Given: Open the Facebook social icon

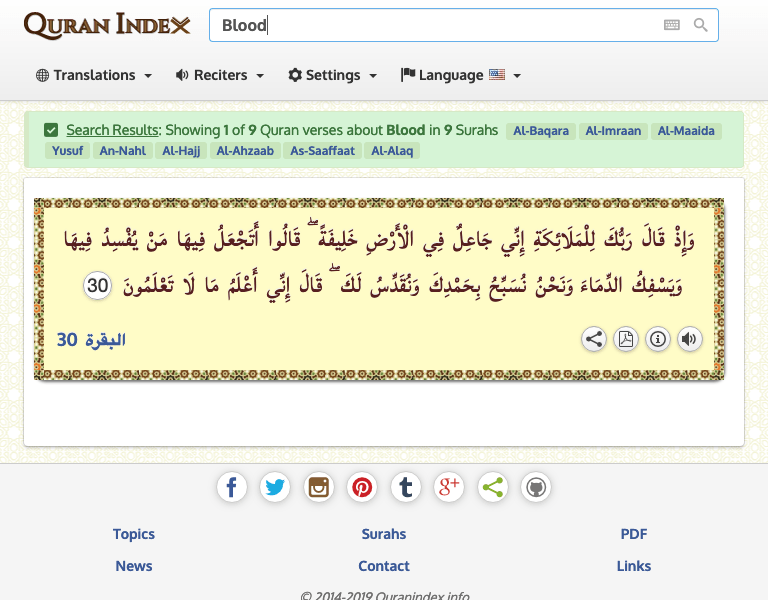Looking at the screenshot, I should (231, 487).
